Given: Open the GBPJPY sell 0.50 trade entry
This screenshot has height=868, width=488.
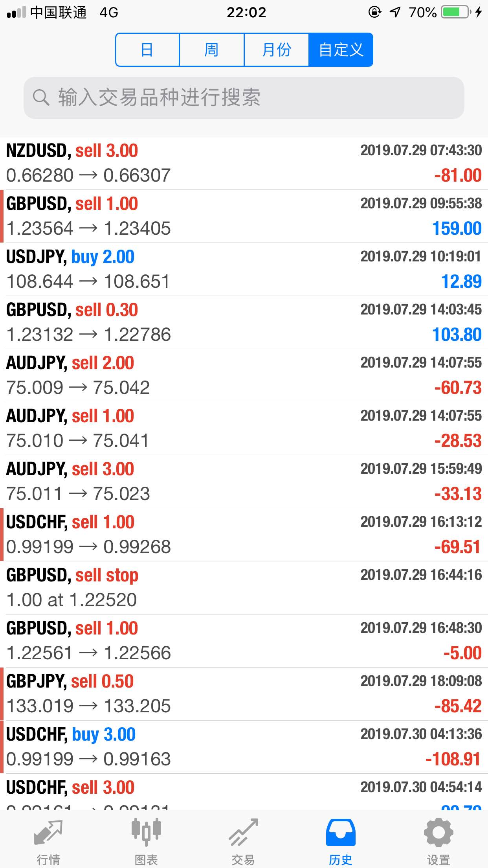Looking at the screenshot, I should click(x=244, y=694).
